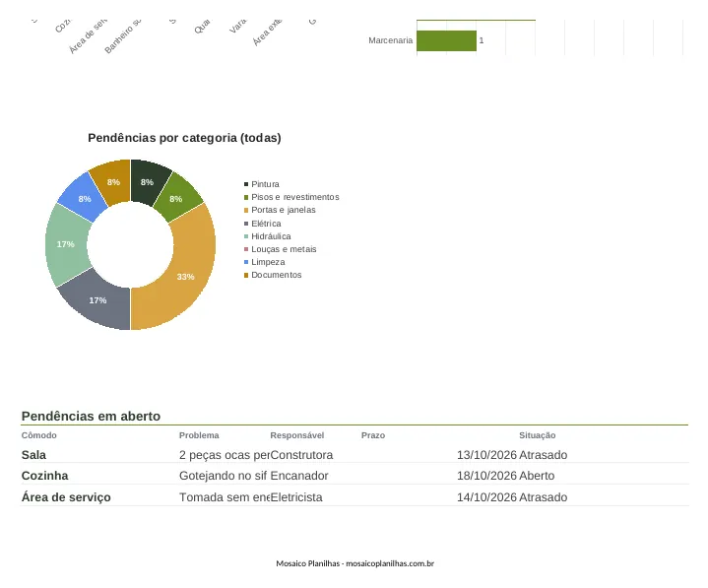Click the Portas e janelas legend swatch
This screenshot has height=588, width=708.
[x=246, y=210]
